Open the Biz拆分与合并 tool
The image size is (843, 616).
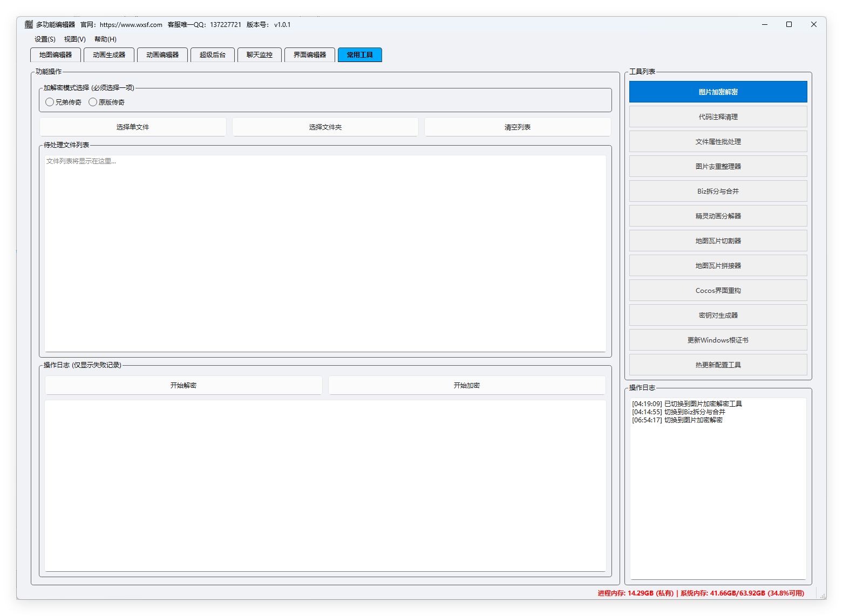(718, 191)
